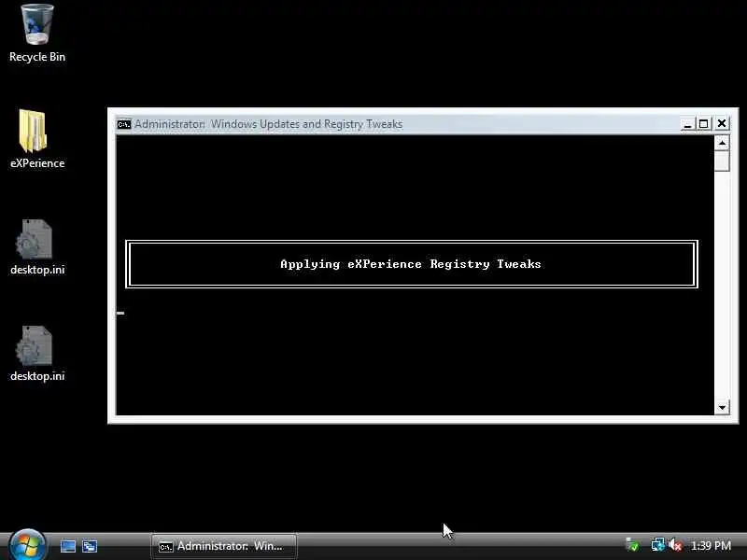Close the command prompt window
Image resolution: width=747 pixels, height=560 pixels.
pos(722,124)
